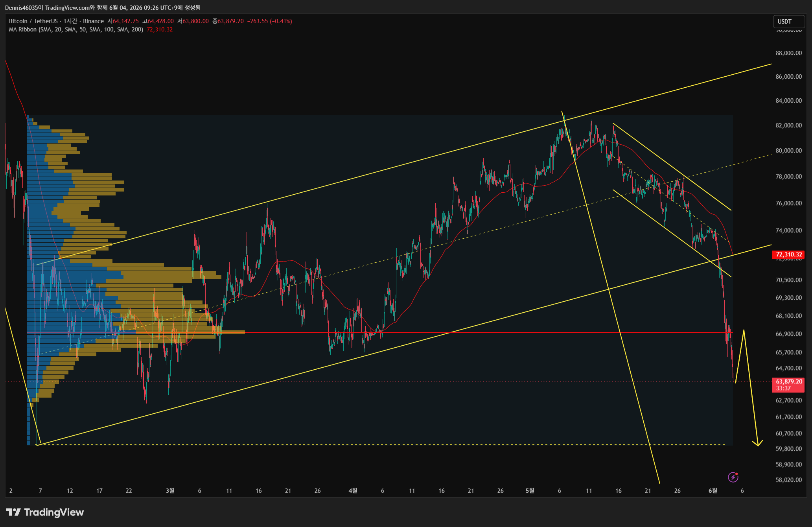
Task: Click the 62,700.00 price axis label
Action: (788, 400)
